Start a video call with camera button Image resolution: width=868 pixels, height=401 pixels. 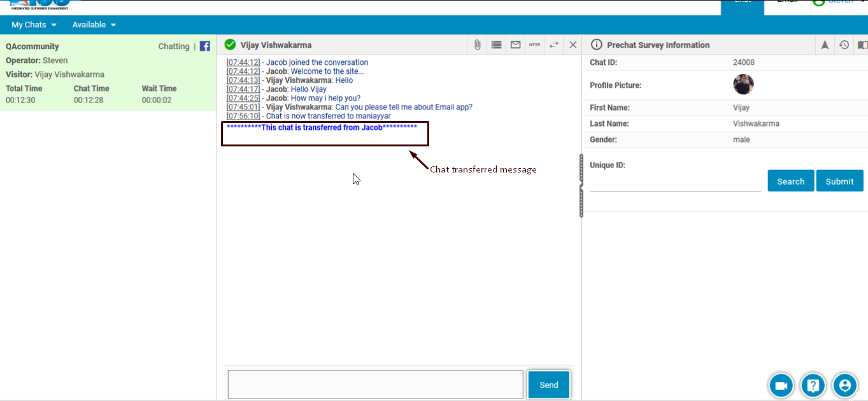tap(781, 385)
